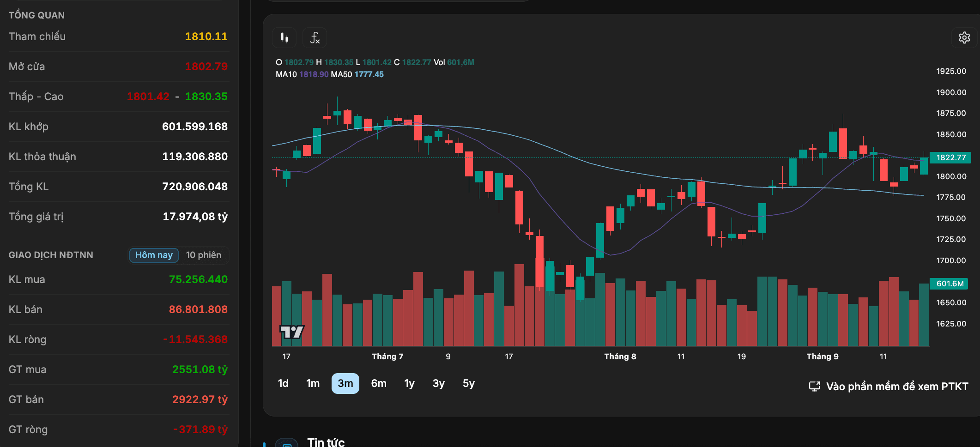Click the 601.6M volume axis label
Viewport: 980px width, 447px height.
pyautogui.click(x=949, y=284)
